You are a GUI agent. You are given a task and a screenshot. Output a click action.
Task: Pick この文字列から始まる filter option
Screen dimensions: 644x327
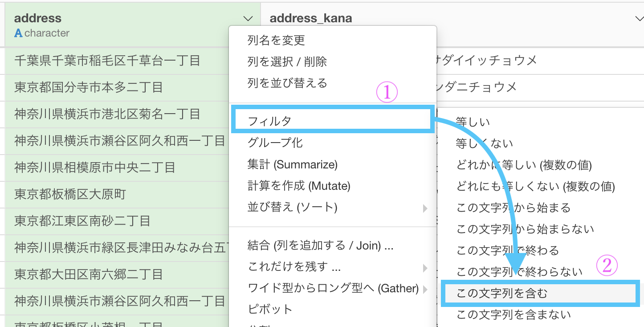(513, 208)
